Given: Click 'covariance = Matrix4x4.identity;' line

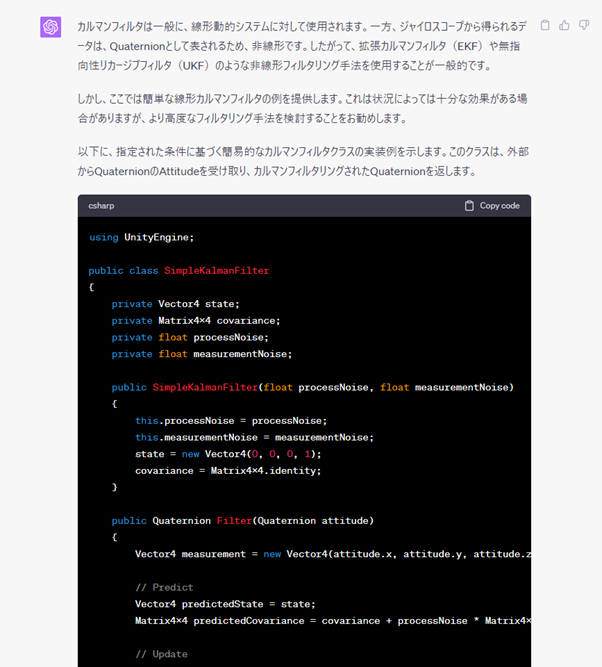Looking at the screenshot, I should tap(228, 471).
